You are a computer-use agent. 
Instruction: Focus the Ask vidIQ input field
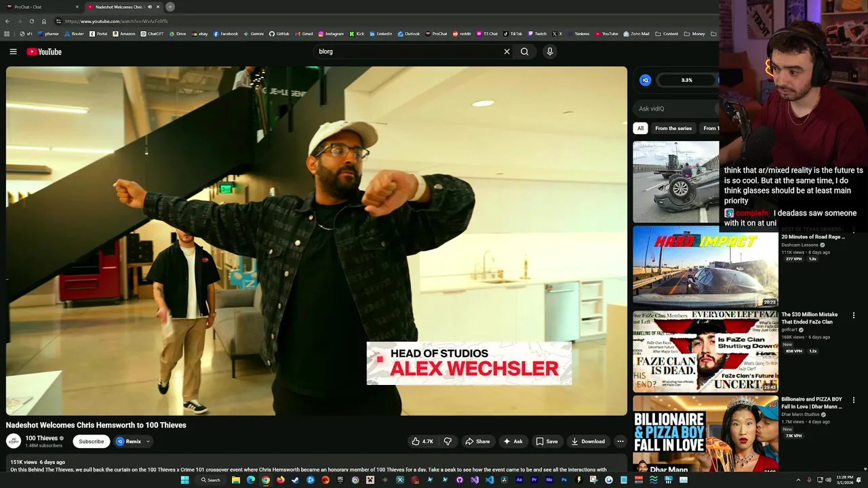click(x=677, y=108)
